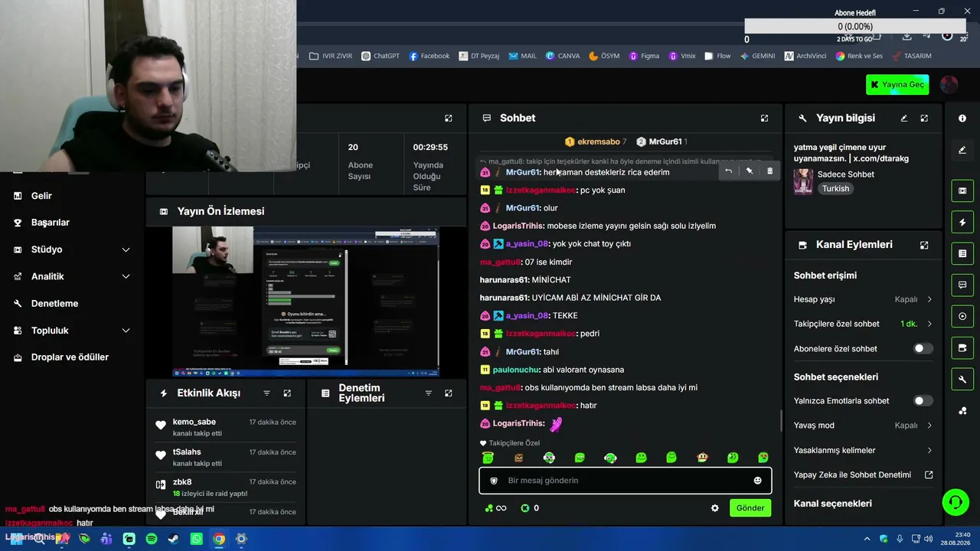Click the green Yayına Geç button

pos(897,85)
